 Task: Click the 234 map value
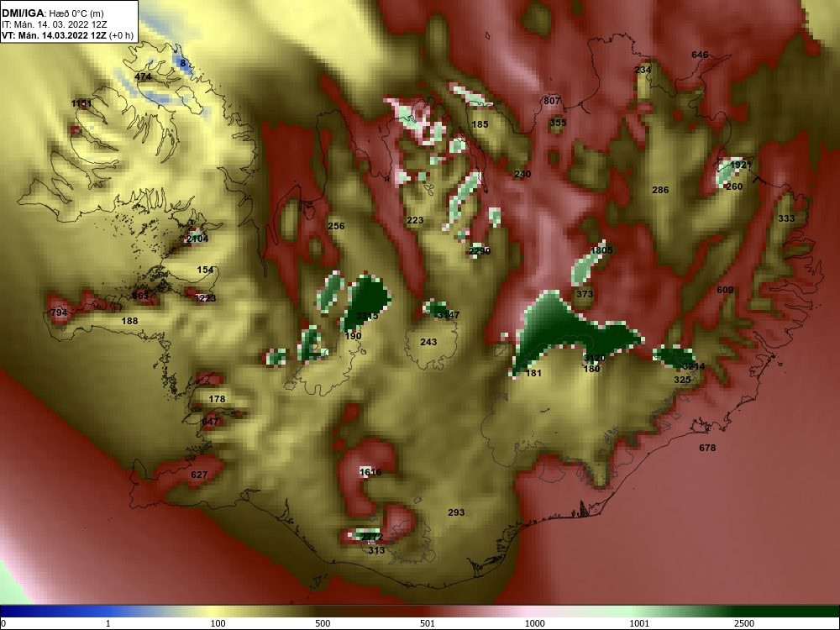tap(643, 70)
